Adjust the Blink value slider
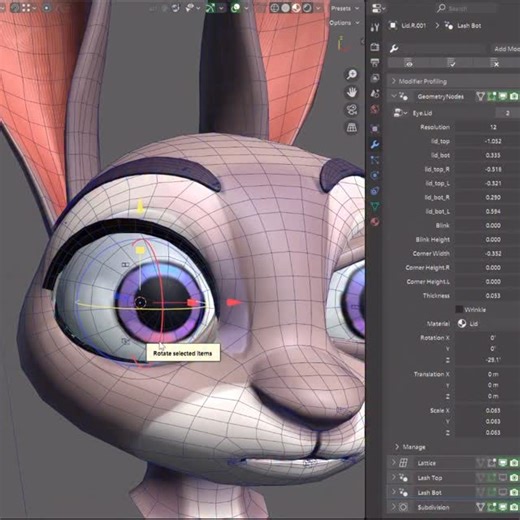The width and height of the screenshot is (520, 520). click(x=488, y=226)
